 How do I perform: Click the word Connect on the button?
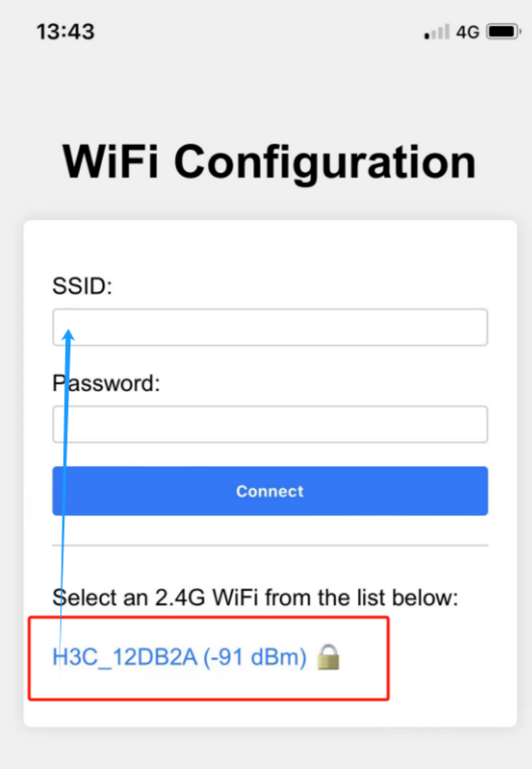coord(270,491)
